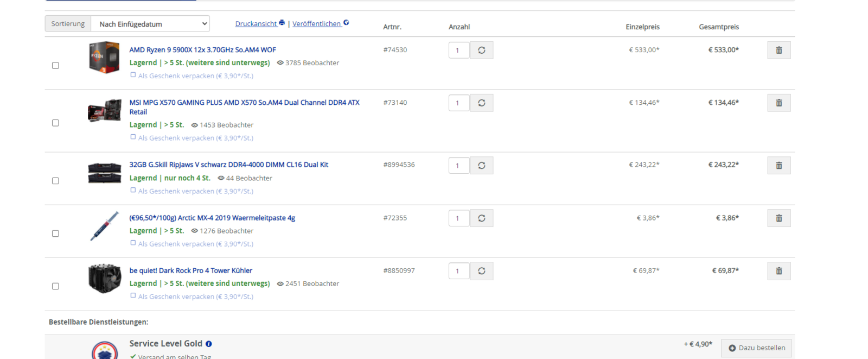Select the Arctic MX-4 row checkbox
868x359 pixels.
coord(55,234)
